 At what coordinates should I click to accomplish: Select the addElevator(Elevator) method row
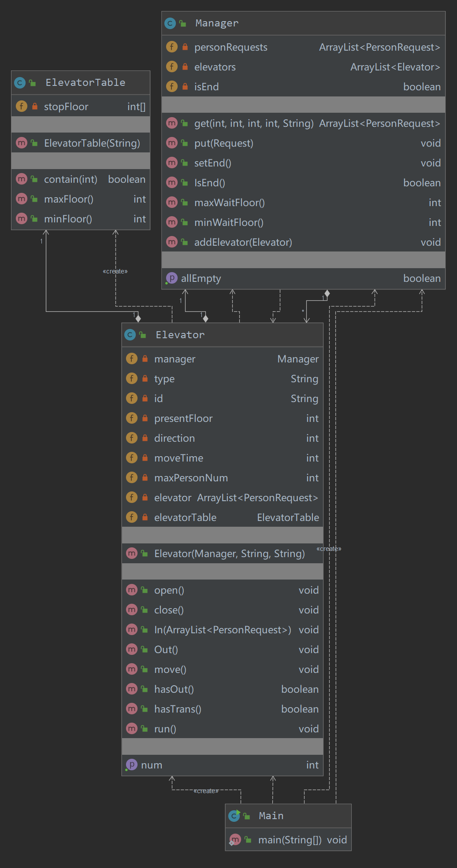(x=243, y=242)
